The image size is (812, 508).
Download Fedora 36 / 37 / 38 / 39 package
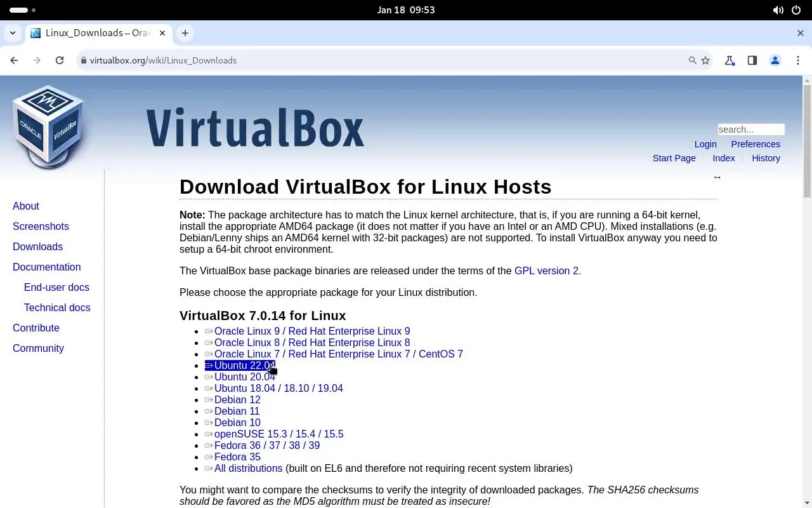263,445
